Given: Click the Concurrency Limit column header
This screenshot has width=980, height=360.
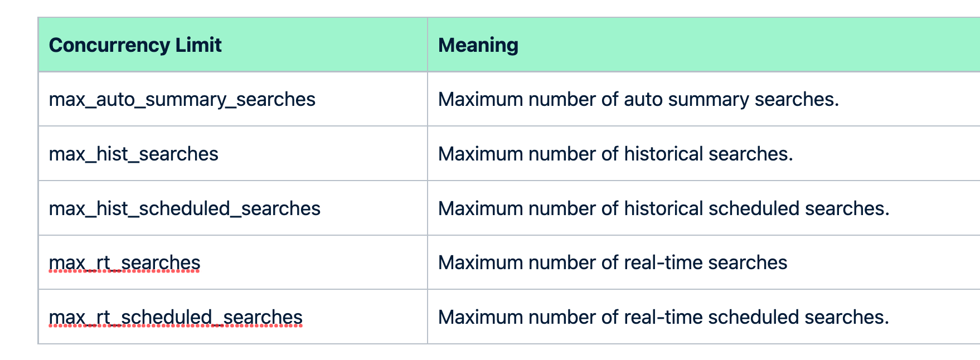Looking at the screenshot, I should (135, 45).
